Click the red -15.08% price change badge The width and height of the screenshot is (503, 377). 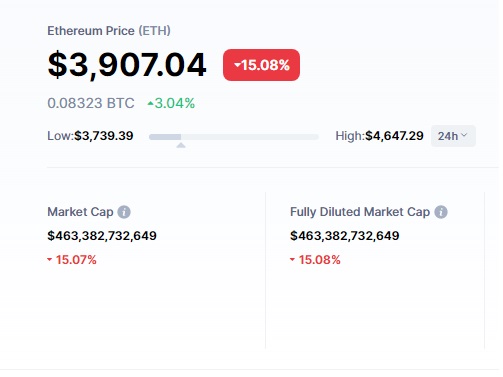[x=261, y=65]
